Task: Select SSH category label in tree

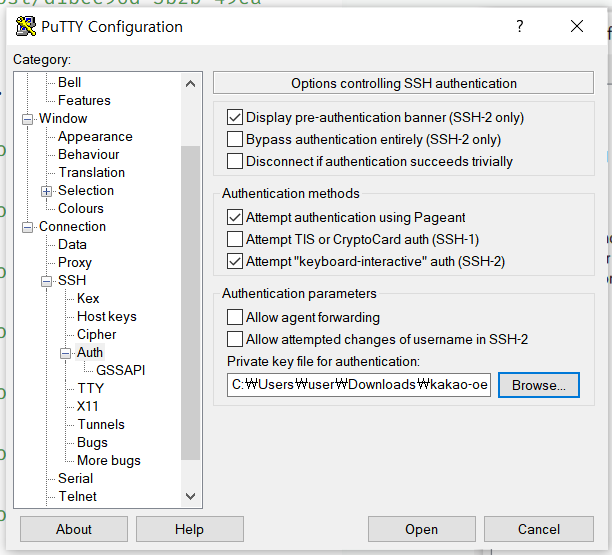Action: pyautogui.click(x=72, y=280)
